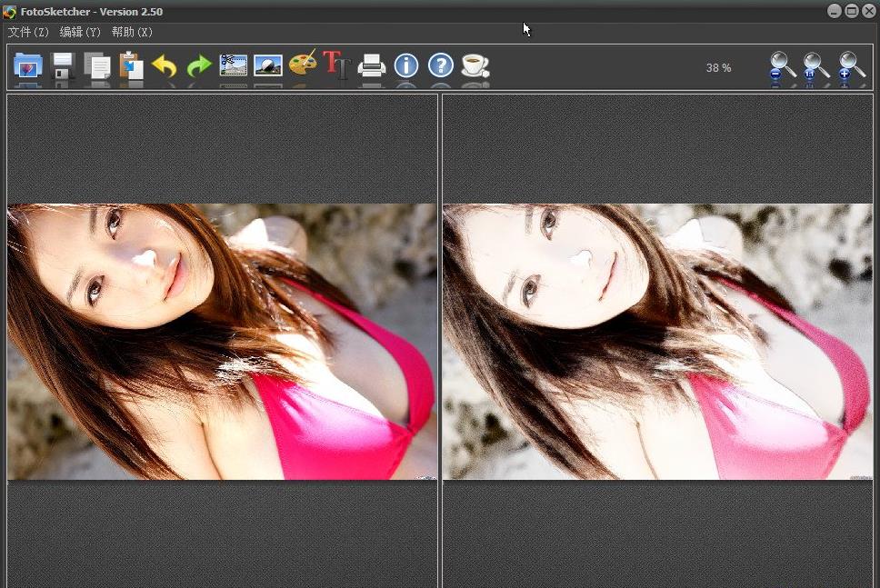Paste from clipboard using the clipboard icon
This screenshot has height=588, width=880.
(x=131, y=66)
